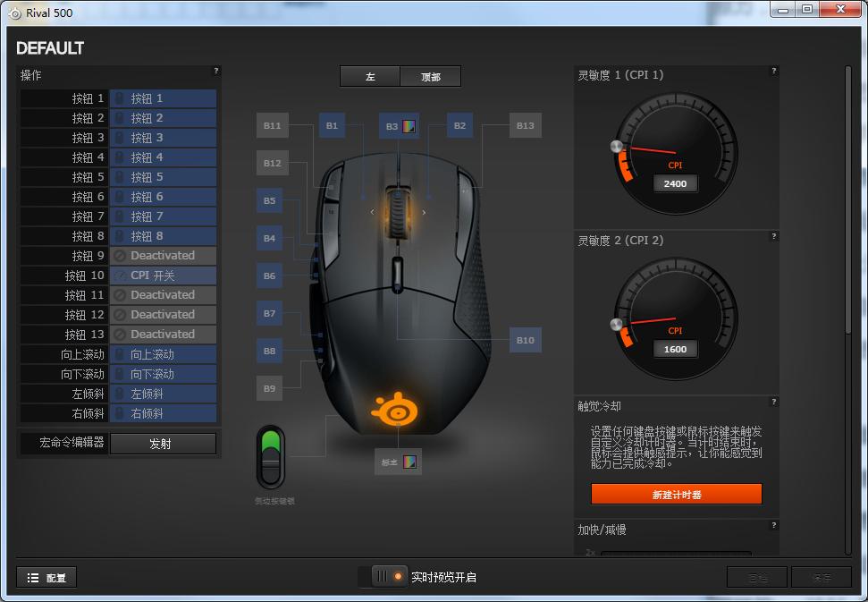Open help icon for 灵敏度 1 panel
868x602 pixels.
point(773,71)
